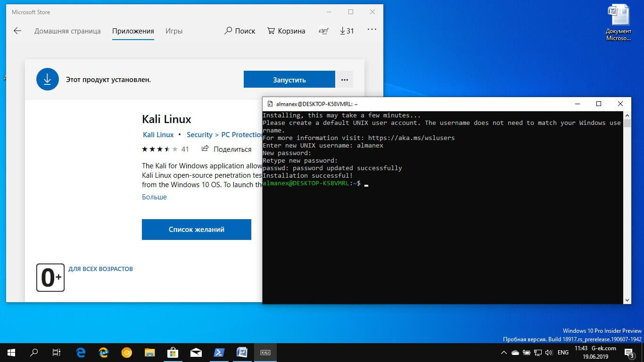Open the user profile avatar

[x=323, y=31]
